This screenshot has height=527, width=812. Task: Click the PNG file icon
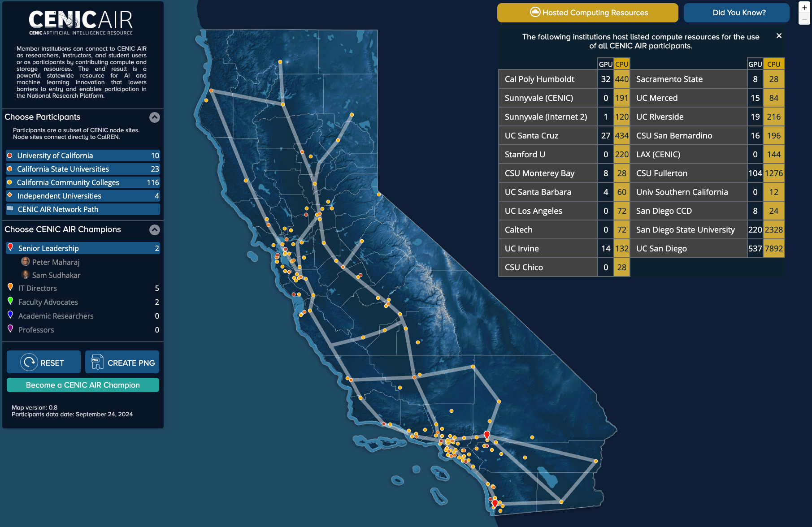[x=97, y=362]
